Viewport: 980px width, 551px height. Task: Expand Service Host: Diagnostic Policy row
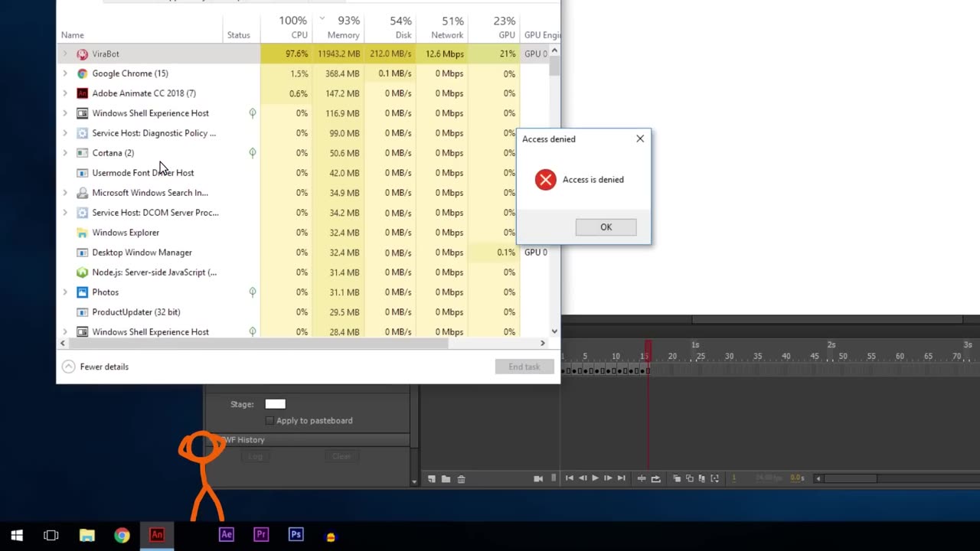(x=64, y=133)
